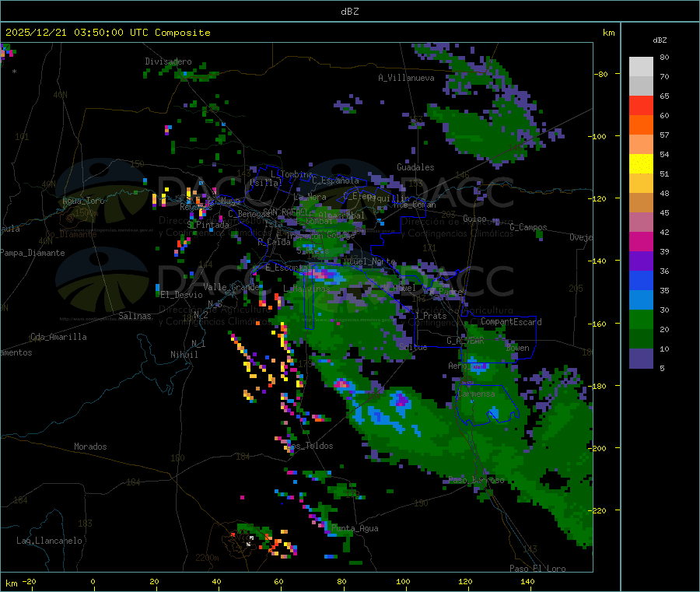Click the gray 70 dBZ legend swatch
Viewport: 700px width, 592px height.
tap(641, 86)
